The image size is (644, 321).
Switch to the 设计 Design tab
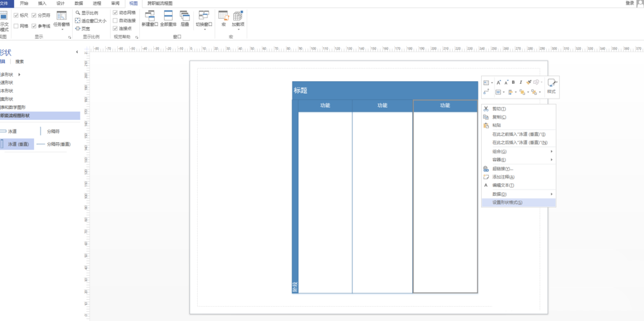pyautogui.click(x=61, y=3)
